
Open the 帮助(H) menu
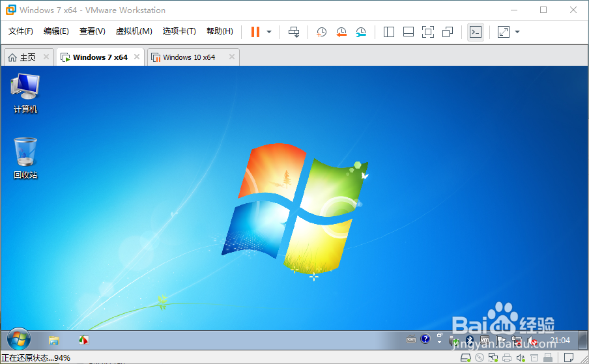coord(220,31)
